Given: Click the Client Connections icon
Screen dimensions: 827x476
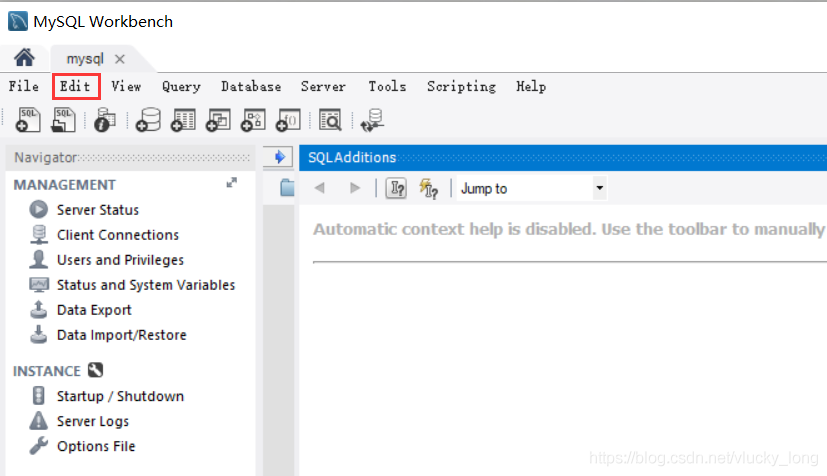Looking at the screenshot, I should (x=39, y=235).
